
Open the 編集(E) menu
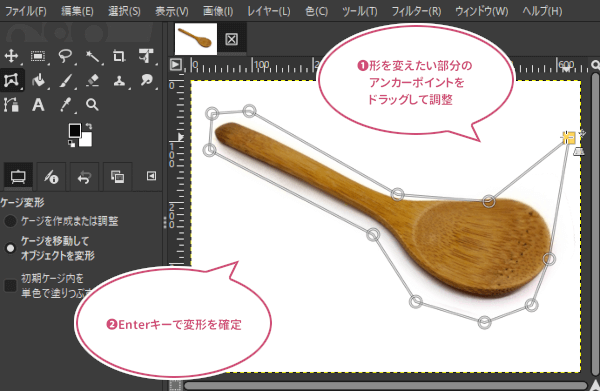tap(77, 11)
